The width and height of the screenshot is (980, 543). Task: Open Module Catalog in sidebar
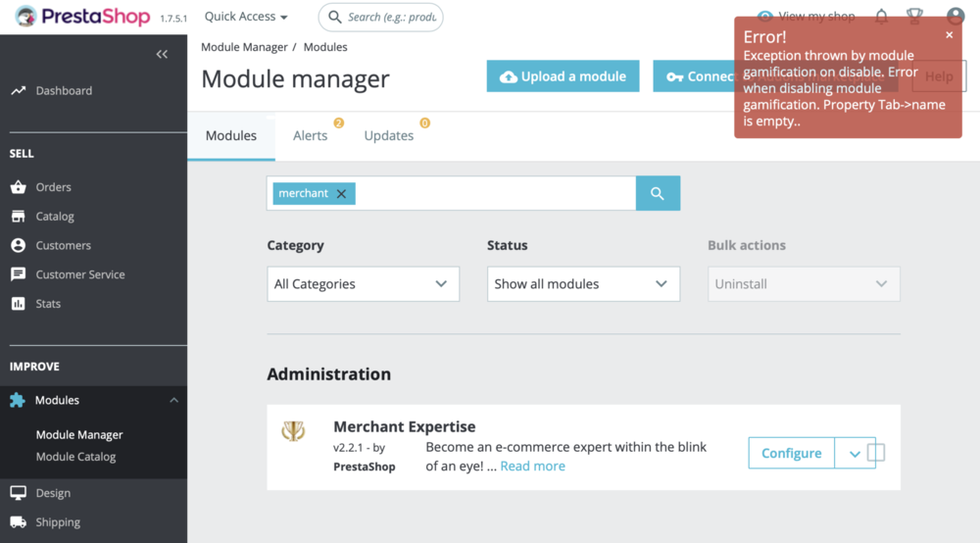tap(75, 457)
